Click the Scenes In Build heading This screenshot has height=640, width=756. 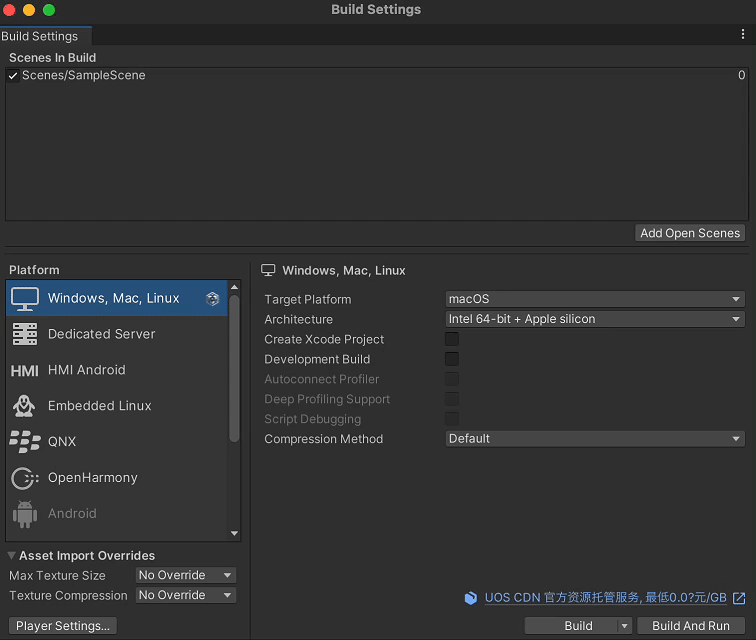click(53, 58)
